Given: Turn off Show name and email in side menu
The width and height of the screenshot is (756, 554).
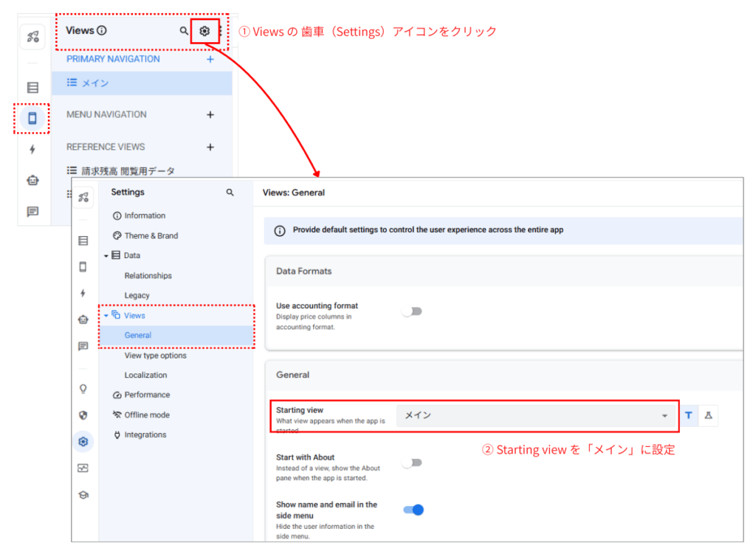Looking at the screenshot, I should click(x=413, y=509).
